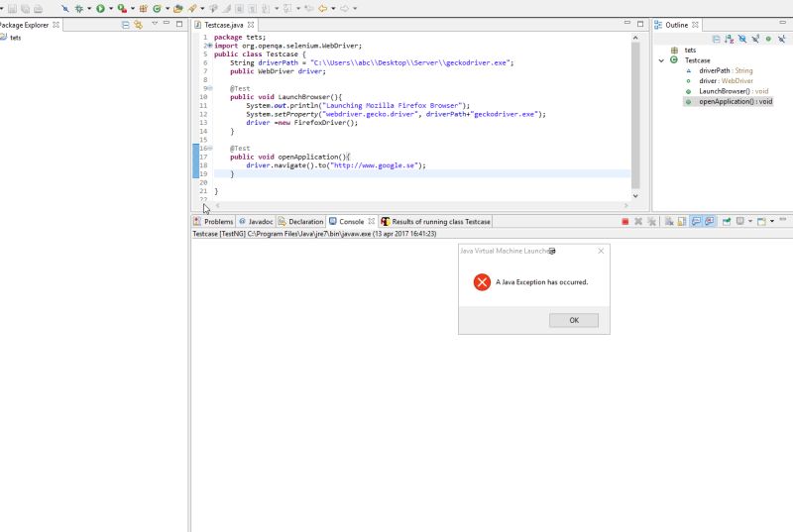
Task: Toggle Show Console on Standard Out
Action: click(696, 221)
